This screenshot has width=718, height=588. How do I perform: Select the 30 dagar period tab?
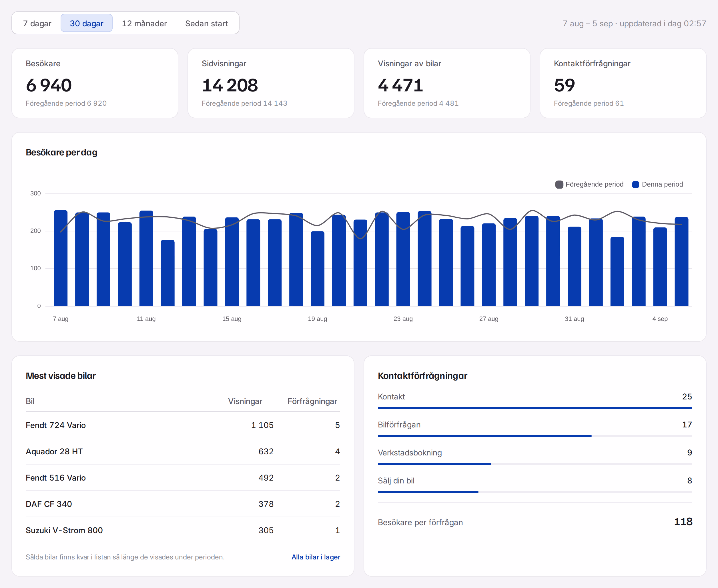coord(86,23)
